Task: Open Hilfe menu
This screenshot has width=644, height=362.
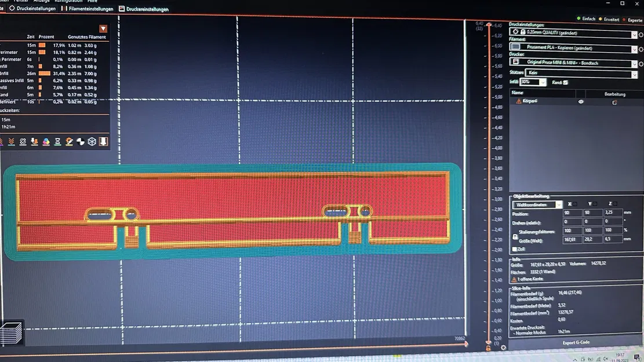Action: tap(92, 1)
